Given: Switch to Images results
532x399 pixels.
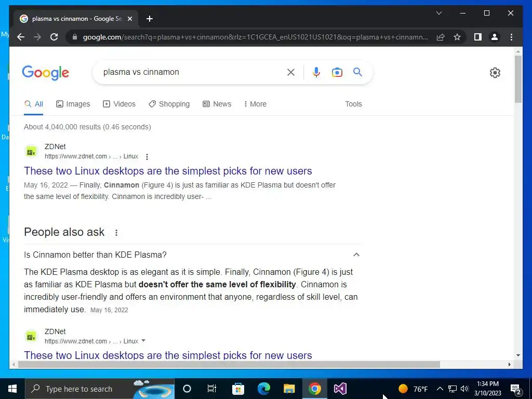Looking at the screenshot, I should [73, 104].
